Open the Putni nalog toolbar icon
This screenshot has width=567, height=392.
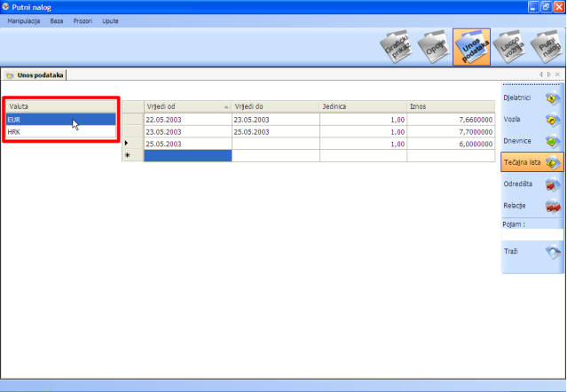(x=547, y=47)
